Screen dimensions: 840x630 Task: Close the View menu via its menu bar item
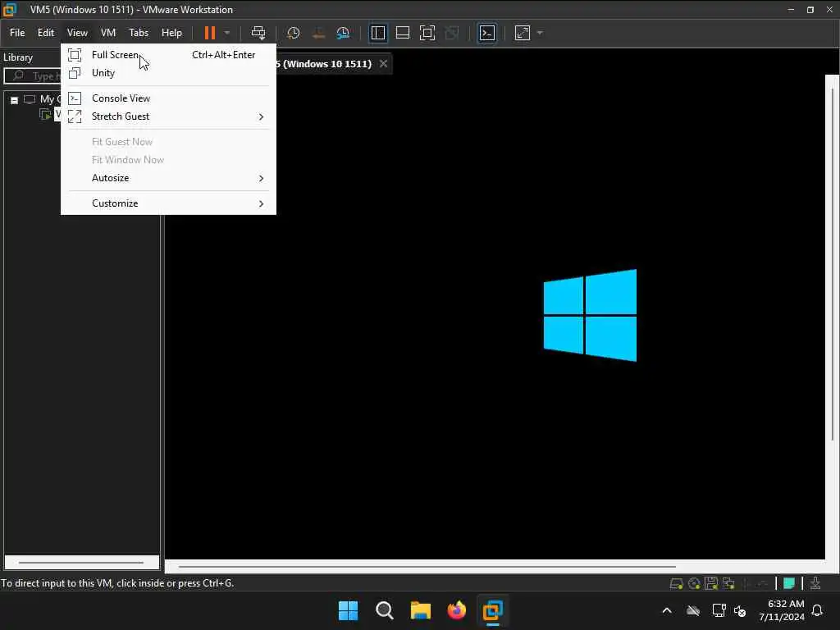click(x=77, y=33)
